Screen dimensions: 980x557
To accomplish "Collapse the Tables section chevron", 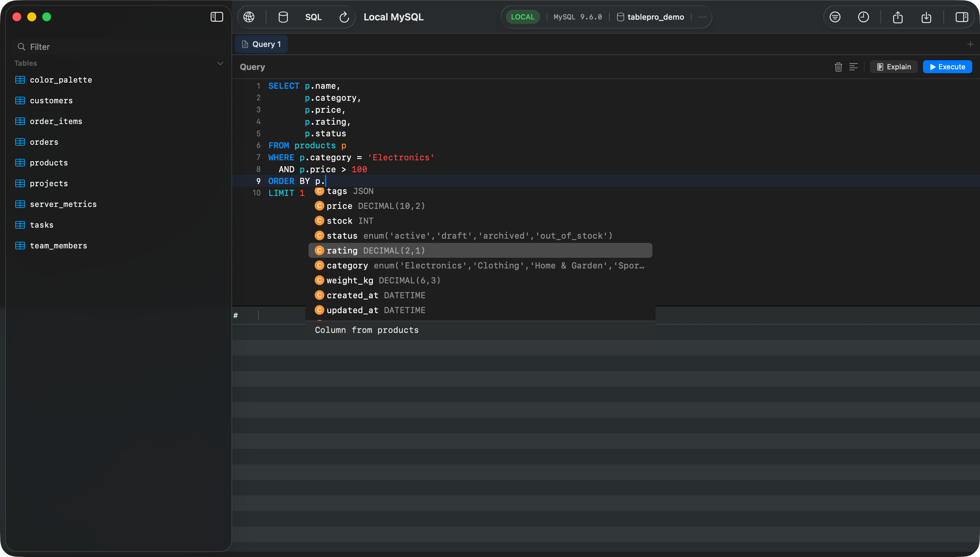I will coord(220,63).
